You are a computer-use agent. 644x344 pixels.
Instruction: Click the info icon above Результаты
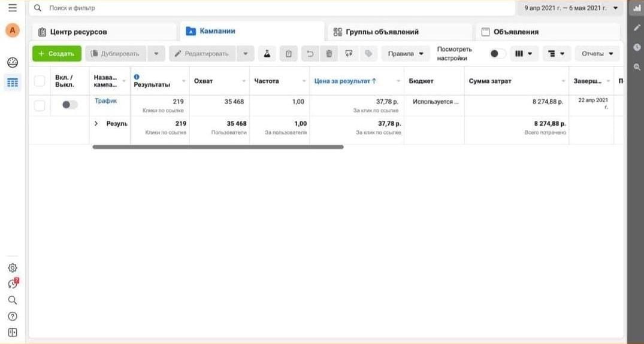[x=137, y=77]
